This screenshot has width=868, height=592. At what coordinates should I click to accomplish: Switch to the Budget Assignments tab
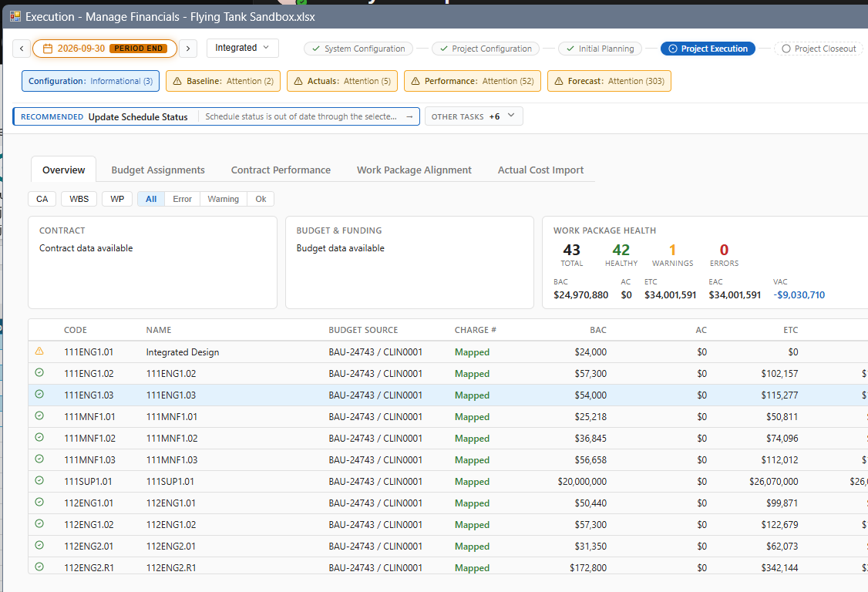(158, 170)
